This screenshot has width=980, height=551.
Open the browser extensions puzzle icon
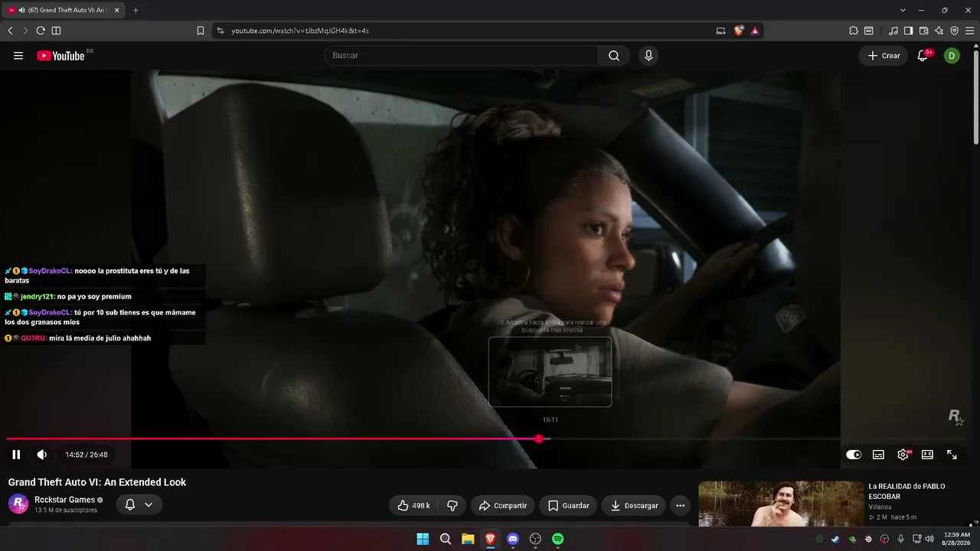coord(854,31)
